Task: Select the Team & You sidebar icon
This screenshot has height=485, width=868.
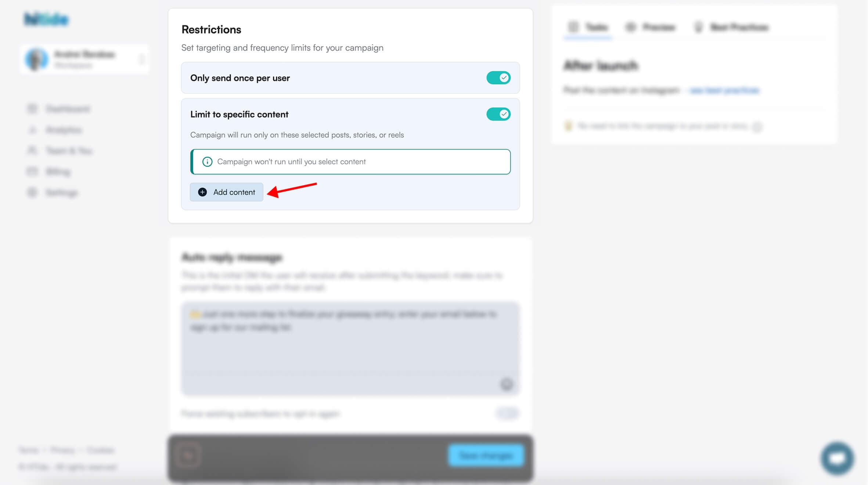Action: pyautogui.click(x=32, y=151)
